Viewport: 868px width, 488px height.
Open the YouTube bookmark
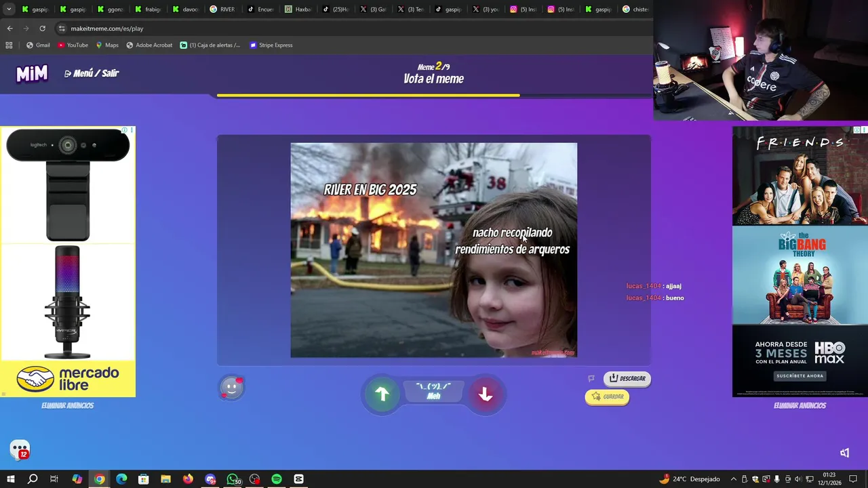pyautogui.click(x=73, y=45)
